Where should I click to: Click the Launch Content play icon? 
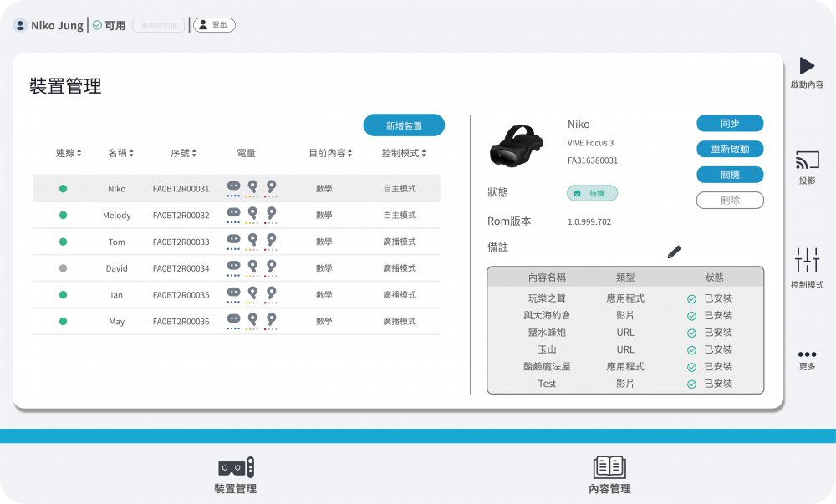point(807,67)
